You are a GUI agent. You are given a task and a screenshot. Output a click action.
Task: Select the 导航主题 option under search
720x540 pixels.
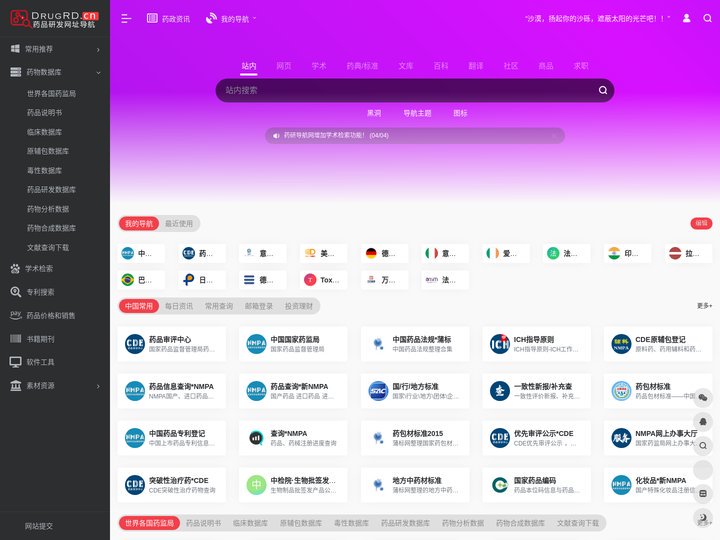(417, 113)
